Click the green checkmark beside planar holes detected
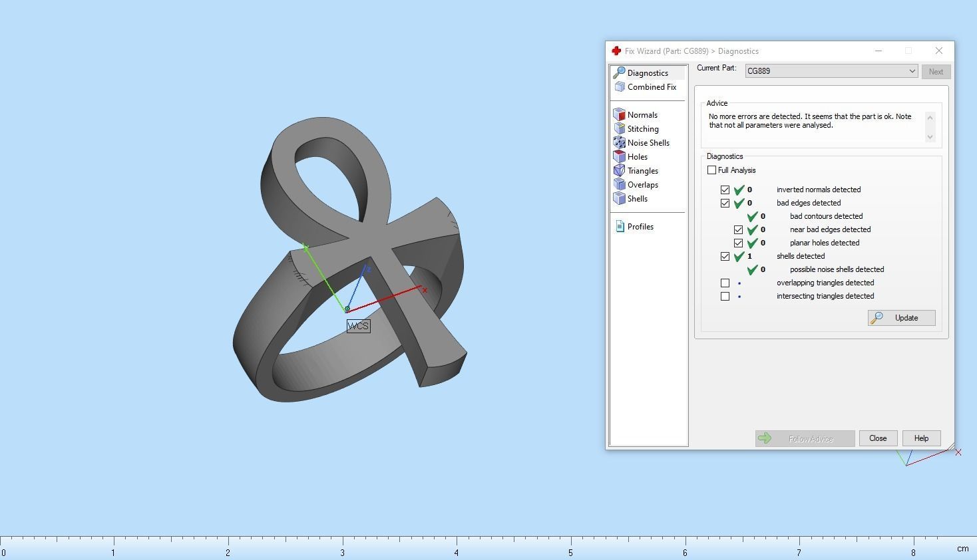Screen dimensions: 977x560 (x=752, y=243)
